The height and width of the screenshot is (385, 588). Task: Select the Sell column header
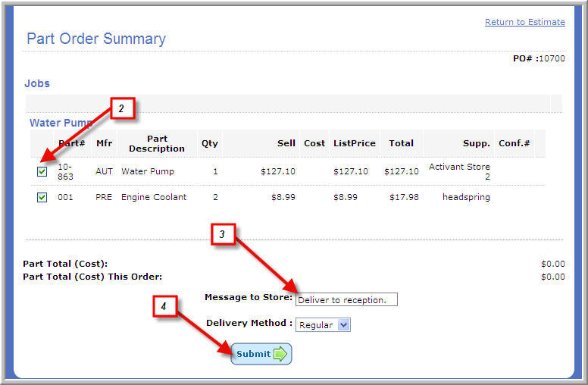(286, 142)
